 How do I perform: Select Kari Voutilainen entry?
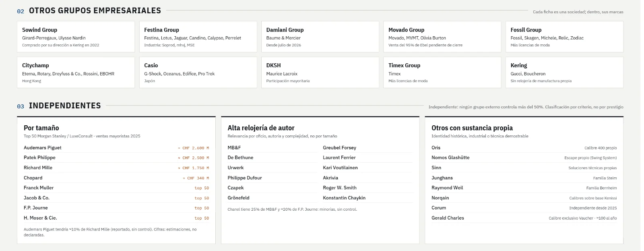[x=340, y=168]
